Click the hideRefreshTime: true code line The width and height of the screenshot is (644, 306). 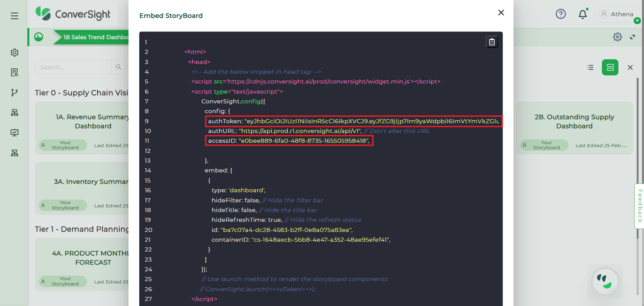click(286, 220)
